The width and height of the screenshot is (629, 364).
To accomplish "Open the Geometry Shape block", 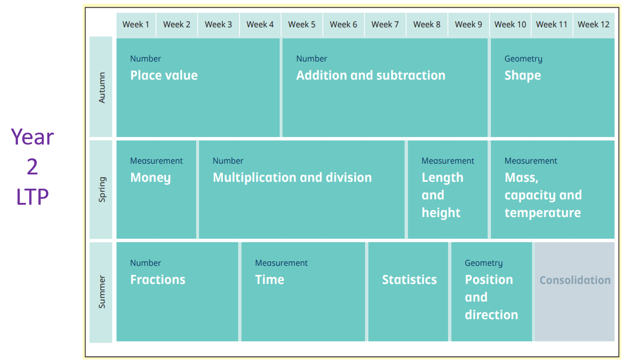I will pos(552,87).
